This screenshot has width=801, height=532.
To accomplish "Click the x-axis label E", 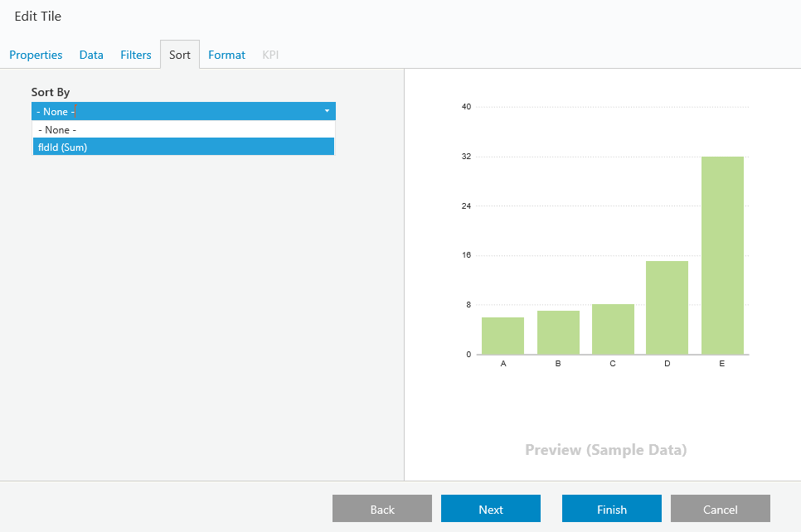I will coord(722,364).
